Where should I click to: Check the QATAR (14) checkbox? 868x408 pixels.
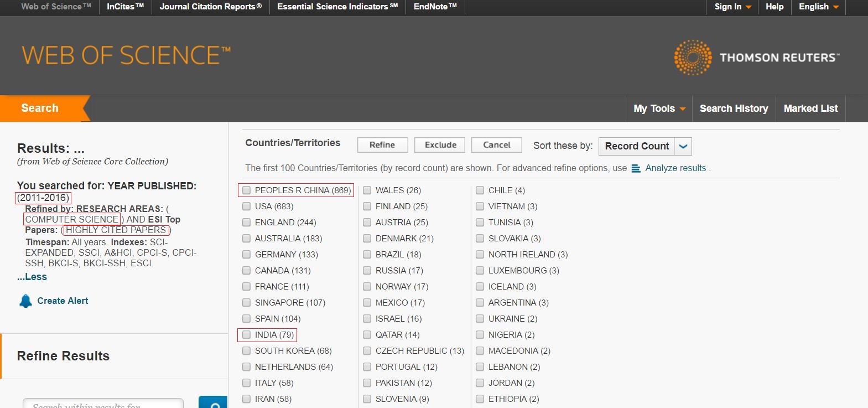click(367, 335)
